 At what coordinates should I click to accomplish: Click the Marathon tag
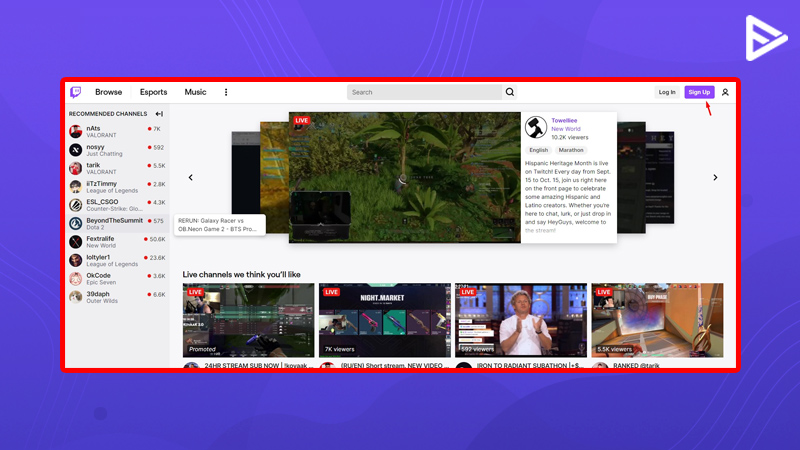click(x=571, y=150)
